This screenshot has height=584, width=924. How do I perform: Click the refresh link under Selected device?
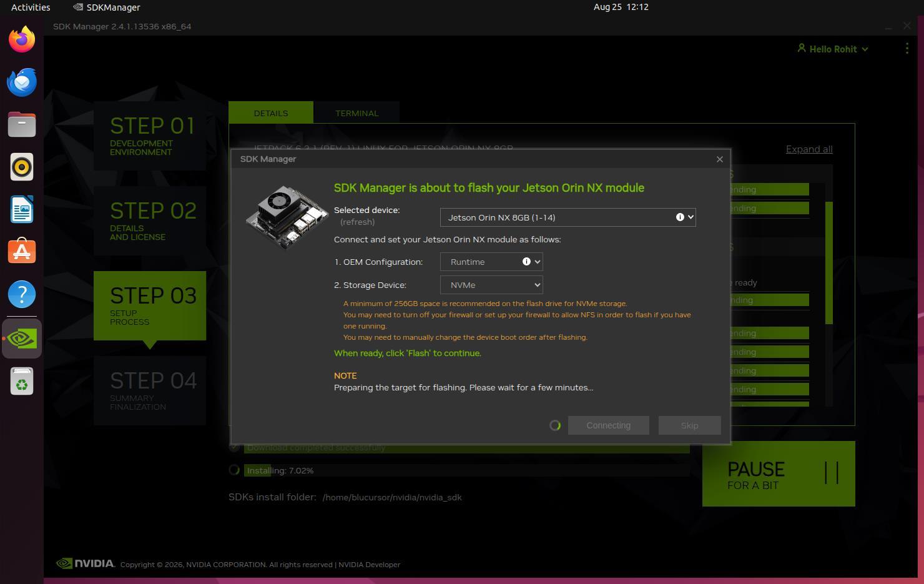click(x=358, y=222)
